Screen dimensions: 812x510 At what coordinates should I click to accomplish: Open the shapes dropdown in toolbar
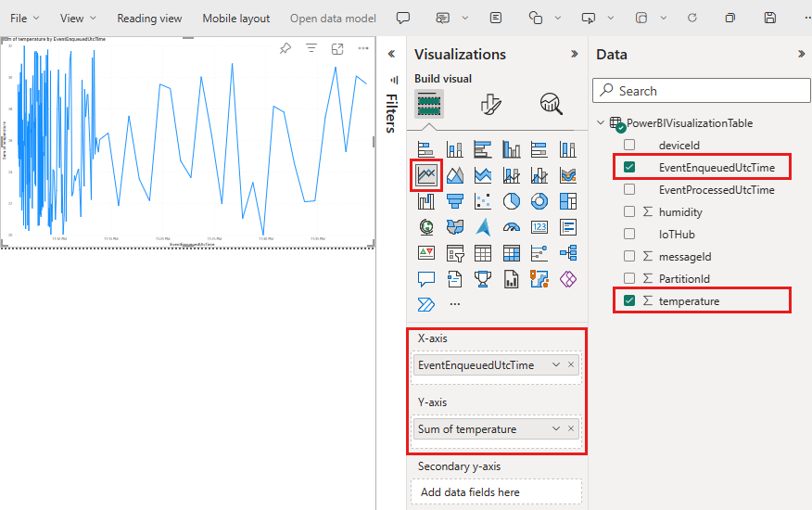pyautogui.click(x=558, y=18)
